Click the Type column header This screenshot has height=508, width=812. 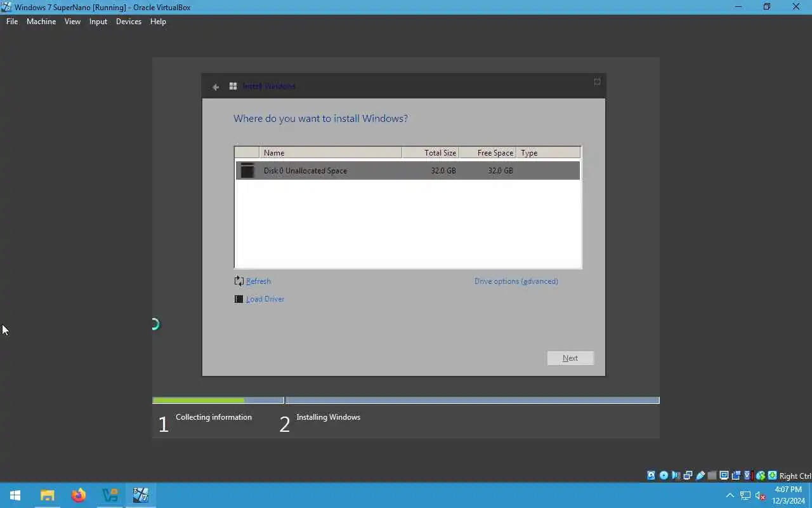548,152
